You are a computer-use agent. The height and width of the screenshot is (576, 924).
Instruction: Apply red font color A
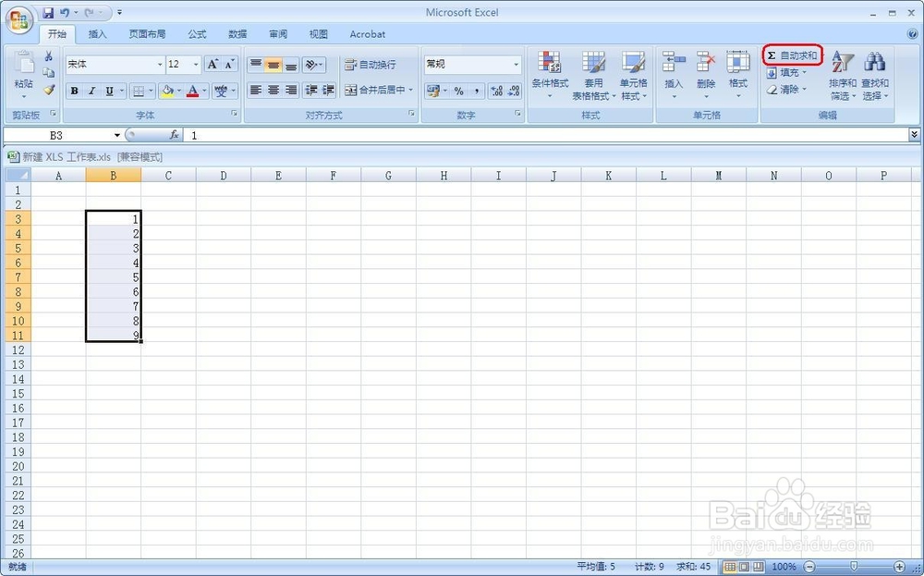(x=193, y=91)
